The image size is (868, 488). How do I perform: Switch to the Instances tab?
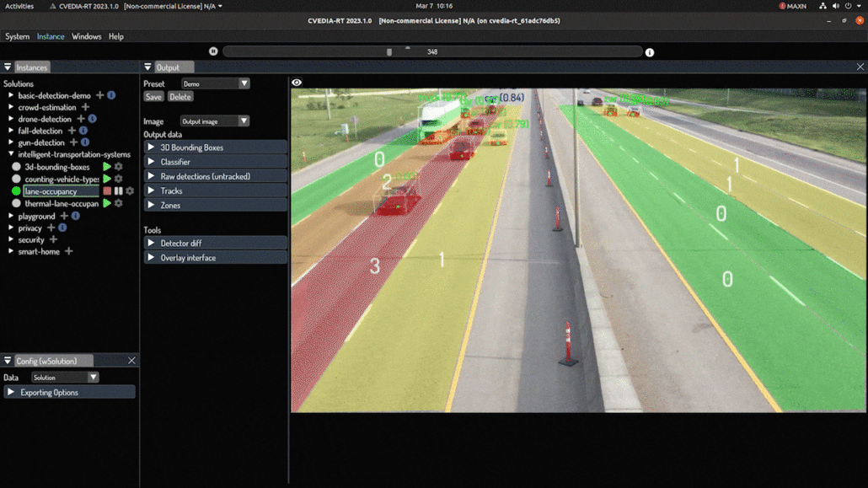pyautogui.click(x=31, y=67)
